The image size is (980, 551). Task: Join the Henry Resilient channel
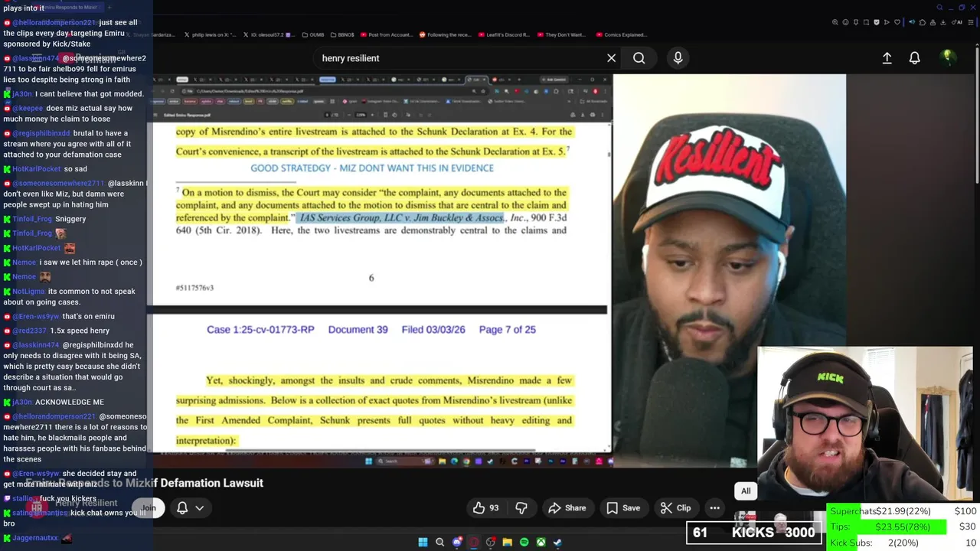point(149,507)
